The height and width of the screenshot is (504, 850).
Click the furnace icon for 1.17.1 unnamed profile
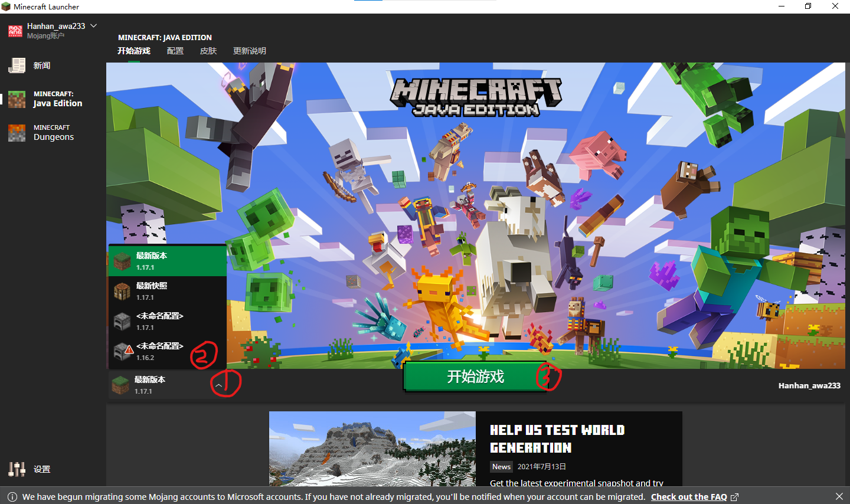tap(122, 321)
